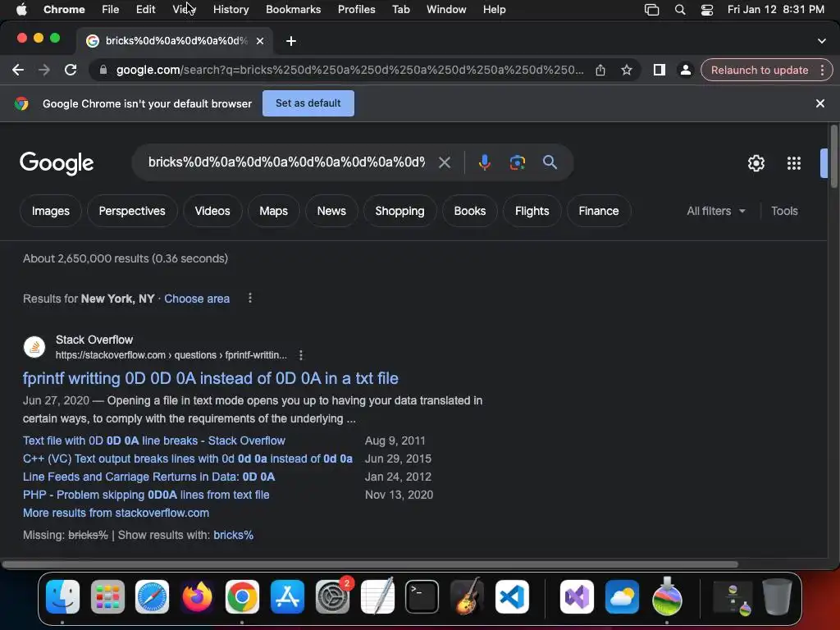
Task: Open Finder from the Dock
Action: click(62, 596)
